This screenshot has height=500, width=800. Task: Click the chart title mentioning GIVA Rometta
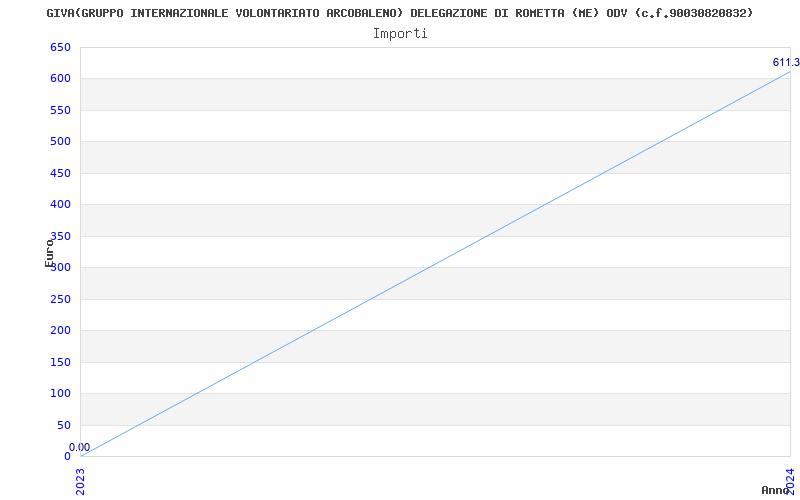pos(399,13)
